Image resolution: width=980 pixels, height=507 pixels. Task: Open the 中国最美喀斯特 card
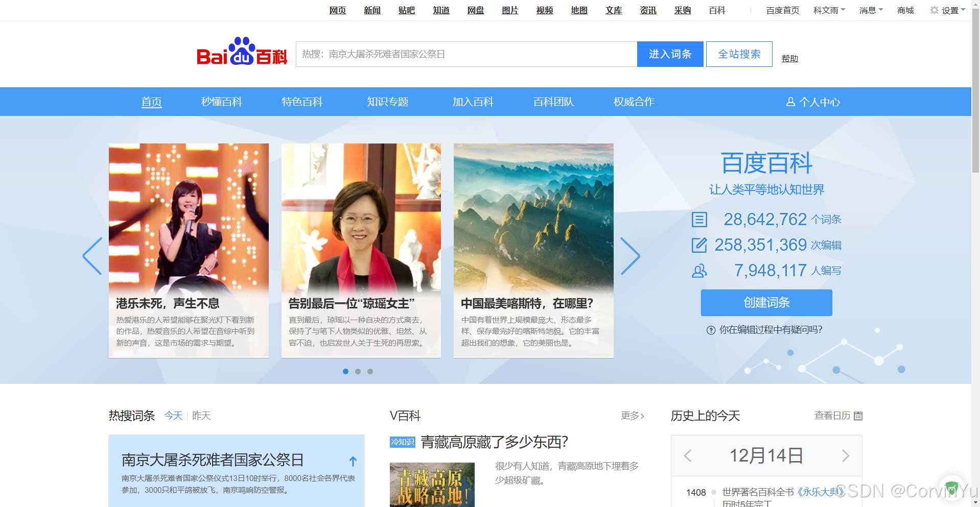(x=533, y=251)
